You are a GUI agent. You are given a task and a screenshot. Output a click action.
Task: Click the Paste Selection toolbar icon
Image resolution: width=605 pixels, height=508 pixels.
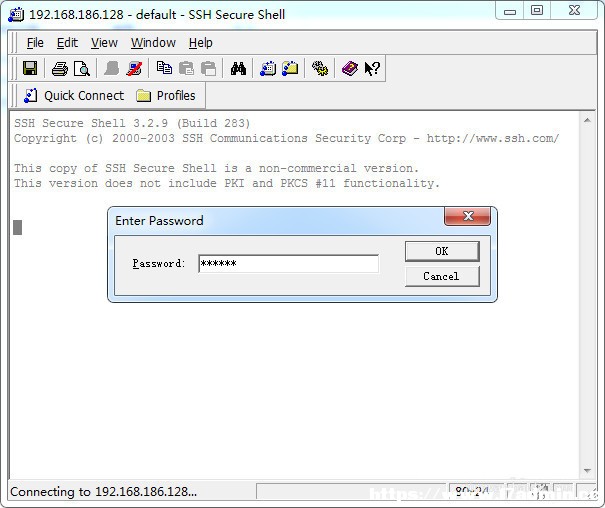209,69
